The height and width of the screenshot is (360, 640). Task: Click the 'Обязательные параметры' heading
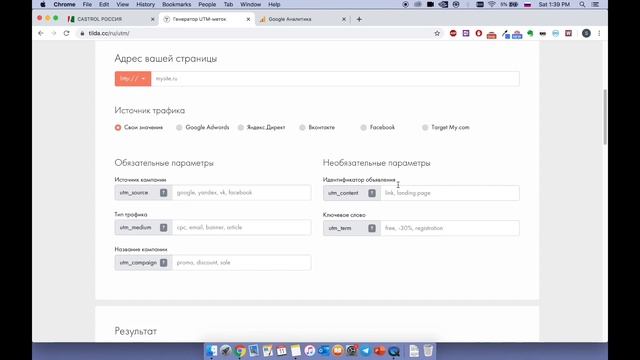164,163
